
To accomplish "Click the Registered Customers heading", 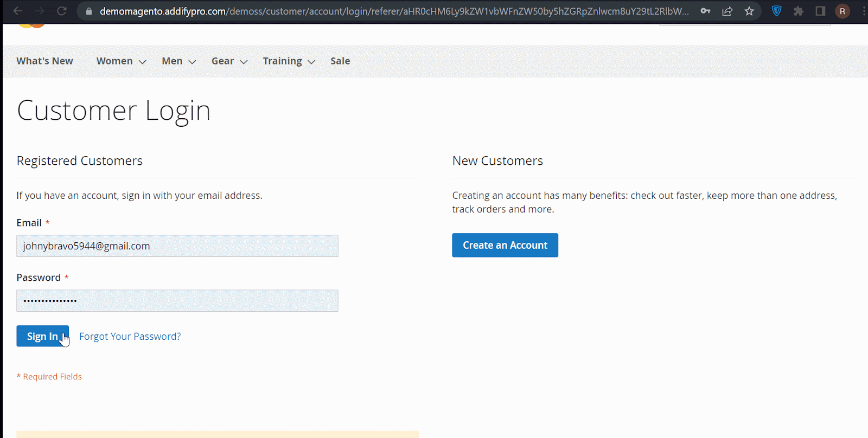I will coord(80,161).
